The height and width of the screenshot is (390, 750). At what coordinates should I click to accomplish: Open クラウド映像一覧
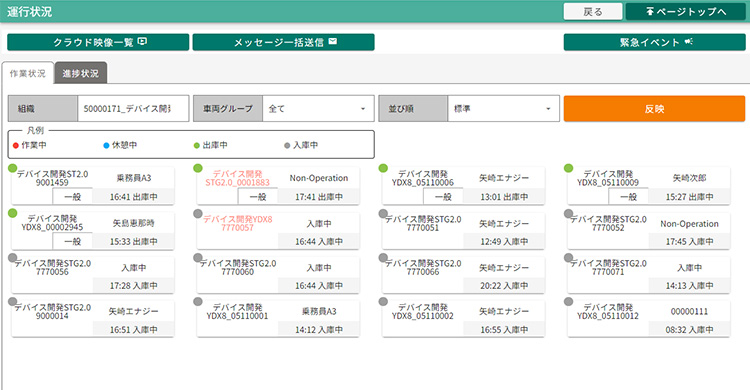tap(98, 42)
